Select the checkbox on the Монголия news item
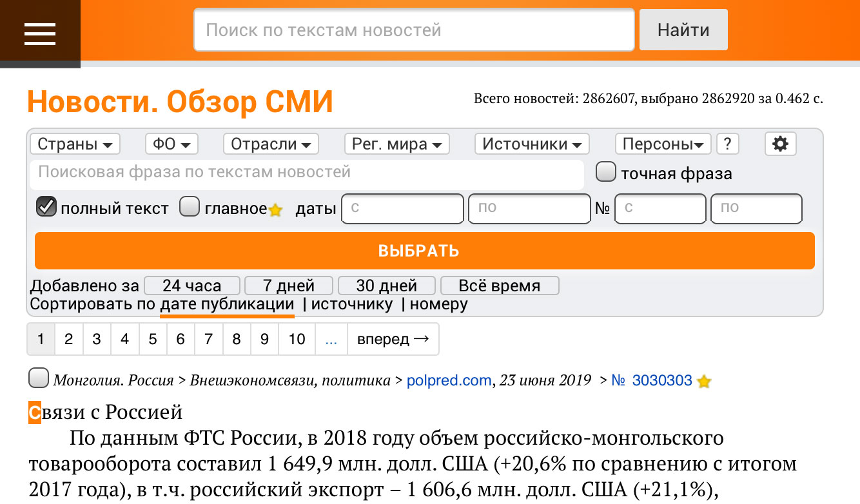Viewport: 860px width, 504px height. (39, 378)
